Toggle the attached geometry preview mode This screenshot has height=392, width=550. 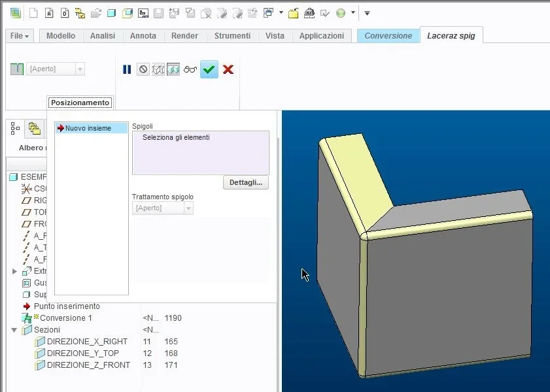[173, 69]
